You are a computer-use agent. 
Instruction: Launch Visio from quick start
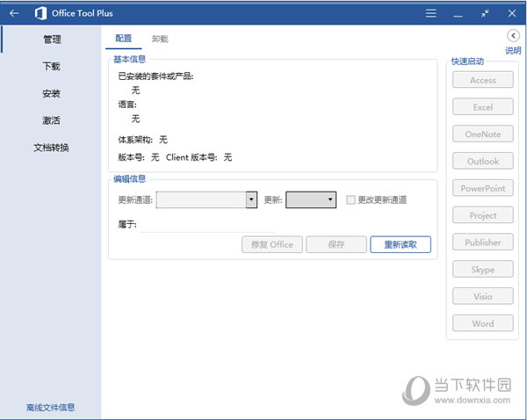tap(482, 296)
